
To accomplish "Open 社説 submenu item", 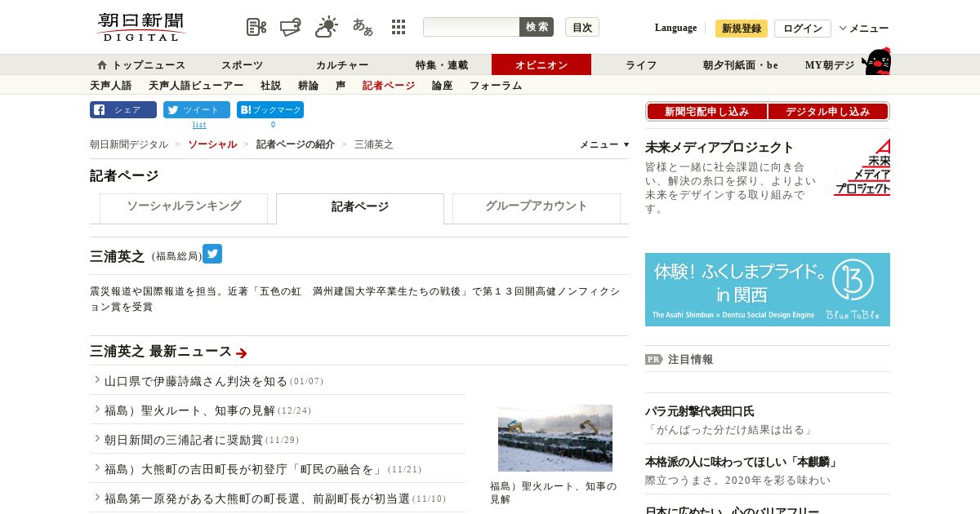I will pos(271,86).
